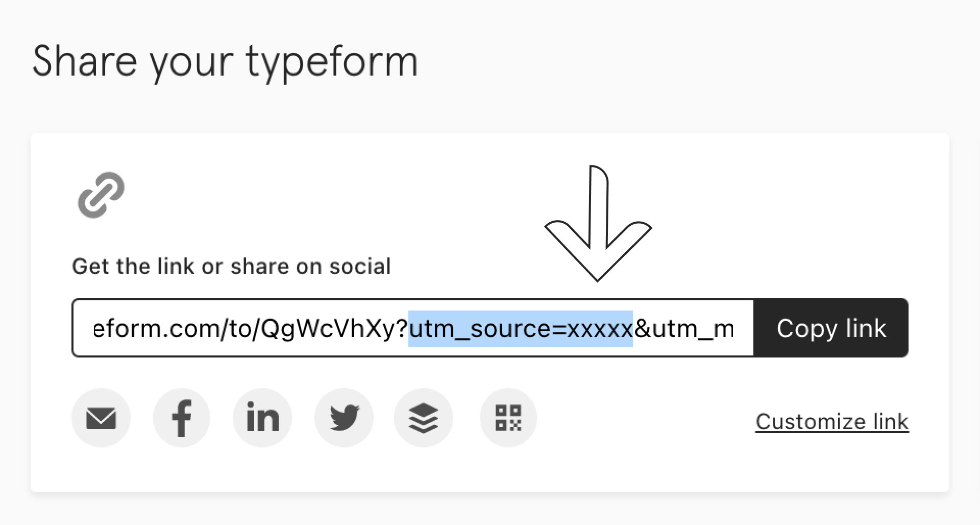Open the Customize link option
This screenshot has width=980, height=525.
point(832,422)
